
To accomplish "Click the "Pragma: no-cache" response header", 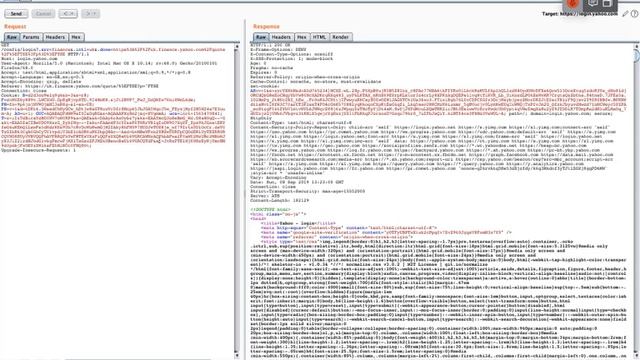I will pyautogui.click(x=271, y=68).
